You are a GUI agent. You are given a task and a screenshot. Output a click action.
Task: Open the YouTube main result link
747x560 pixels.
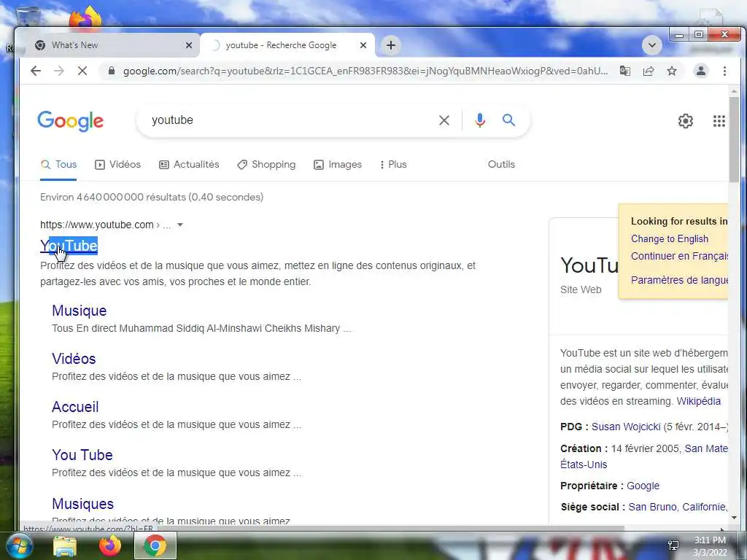pos(69,246)
